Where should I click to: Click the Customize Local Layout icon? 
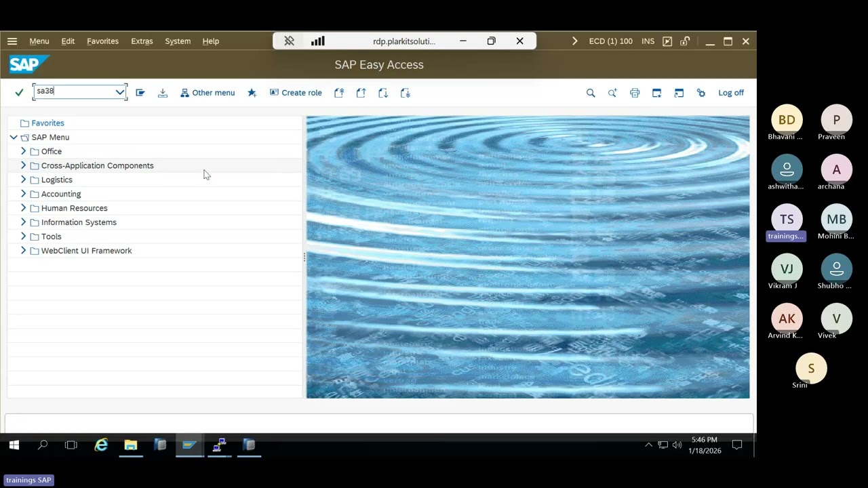click(701, 93)
